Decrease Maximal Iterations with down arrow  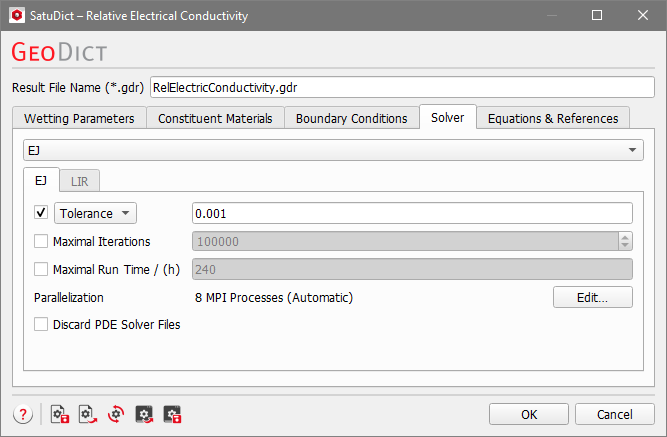click(625, 245)
